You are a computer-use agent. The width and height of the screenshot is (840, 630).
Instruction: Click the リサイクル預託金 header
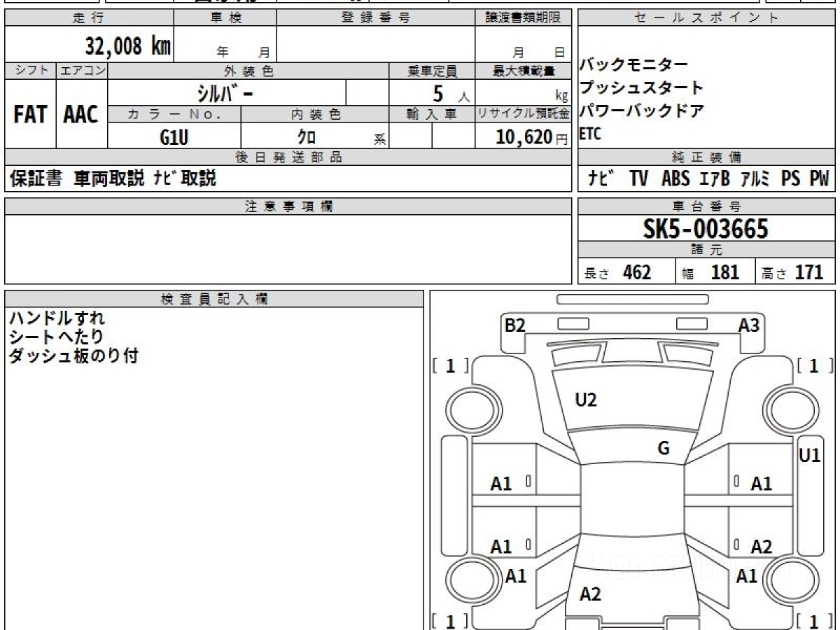coord(524,114)
